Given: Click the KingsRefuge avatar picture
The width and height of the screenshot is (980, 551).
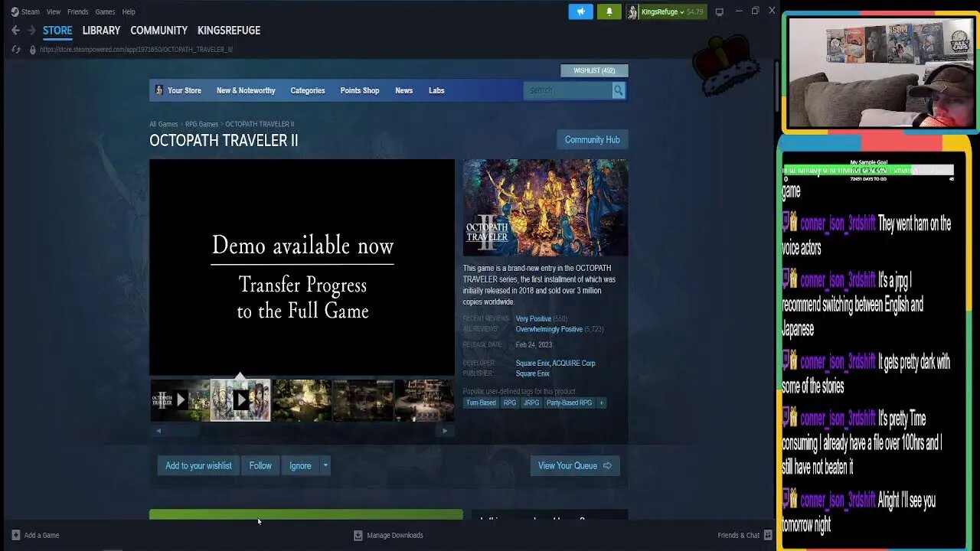Looking at the screenshot, I should [632, 11].
